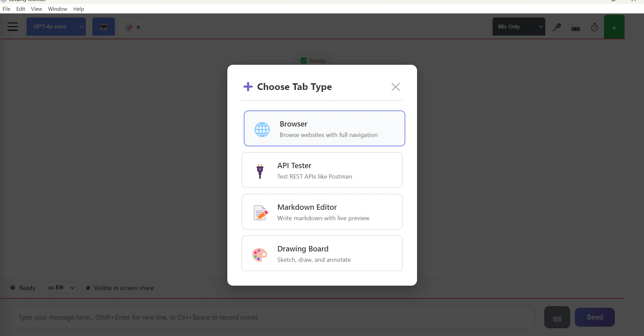Open the View menu
Screen dimensions: 644x336
[x=36, y=9]
